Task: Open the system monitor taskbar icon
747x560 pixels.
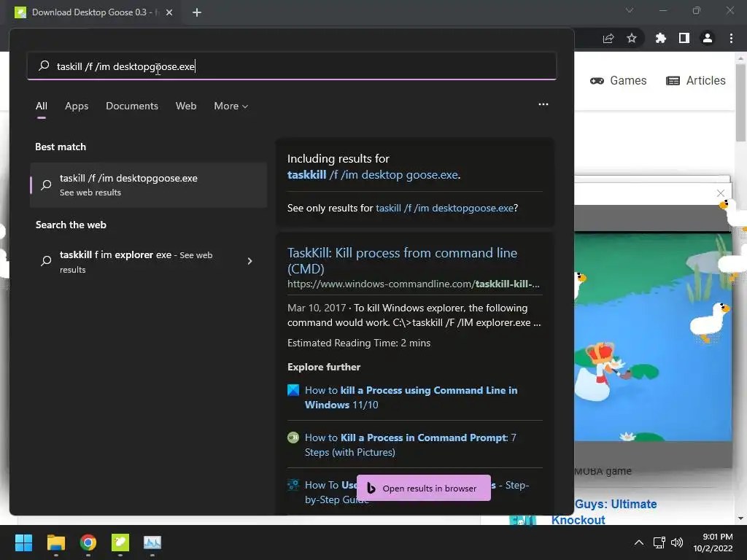Action: (152, 542)
